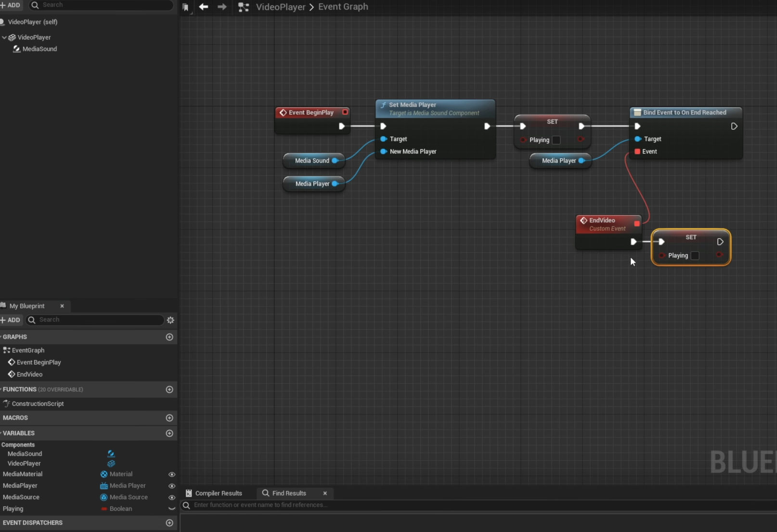This screenshot has width=777, height=532.
Task: Click the red Event pin on Bind Event node
Action: 637,152
